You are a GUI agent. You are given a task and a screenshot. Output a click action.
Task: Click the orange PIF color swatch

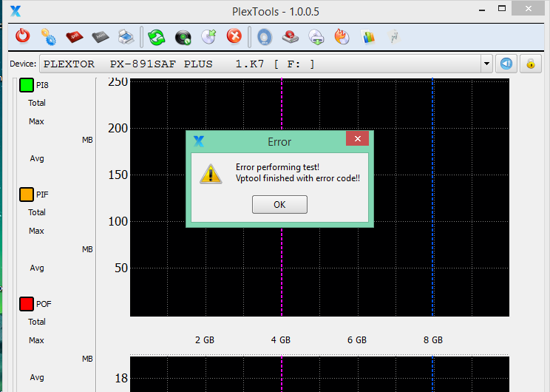click(27, 195)
